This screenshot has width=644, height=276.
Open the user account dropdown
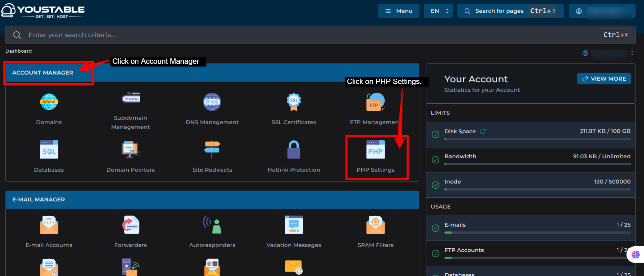click(602, 11)
